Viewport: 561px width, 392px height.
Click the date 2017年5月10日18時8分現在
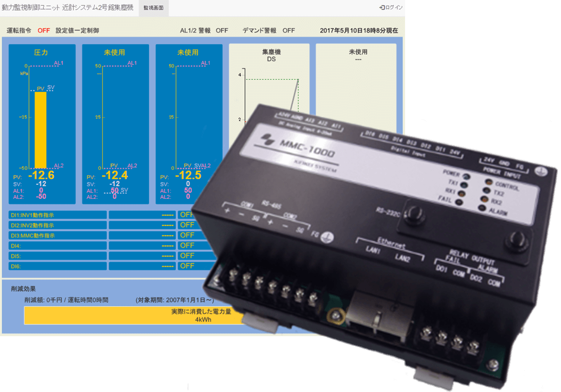point(359,31)
